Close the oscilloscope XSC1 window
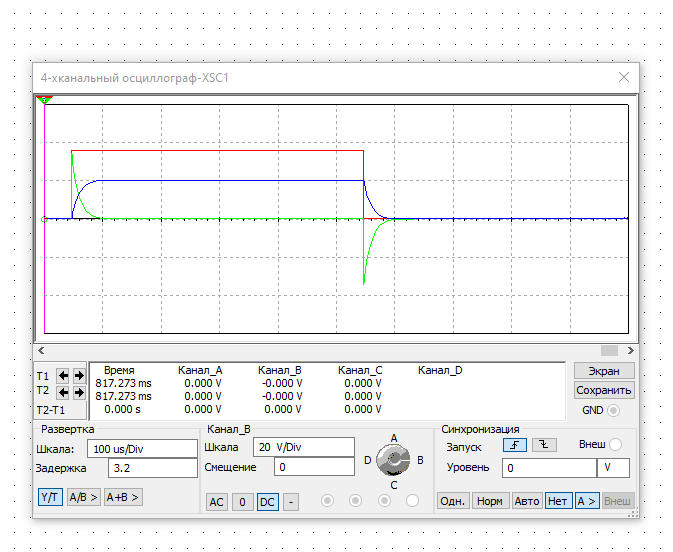673x552 pixels. pos(624,77)
